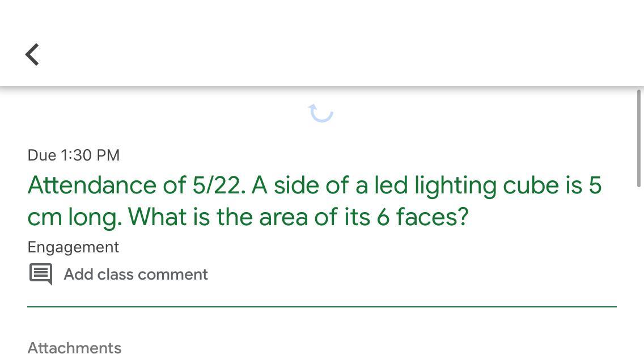Go back using the left arrow
644x363 pixels.
point(32,54)
